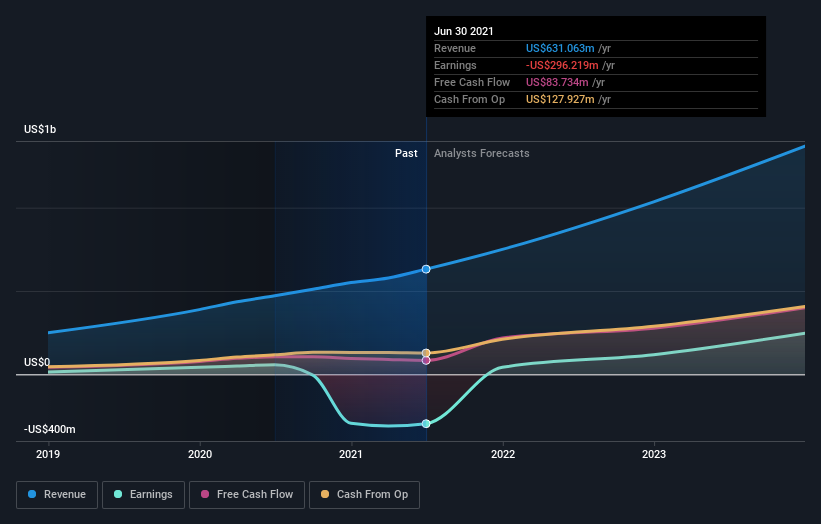
Task: Click the US$83.734m free cash flow value
Action: (x=557, y=82)
